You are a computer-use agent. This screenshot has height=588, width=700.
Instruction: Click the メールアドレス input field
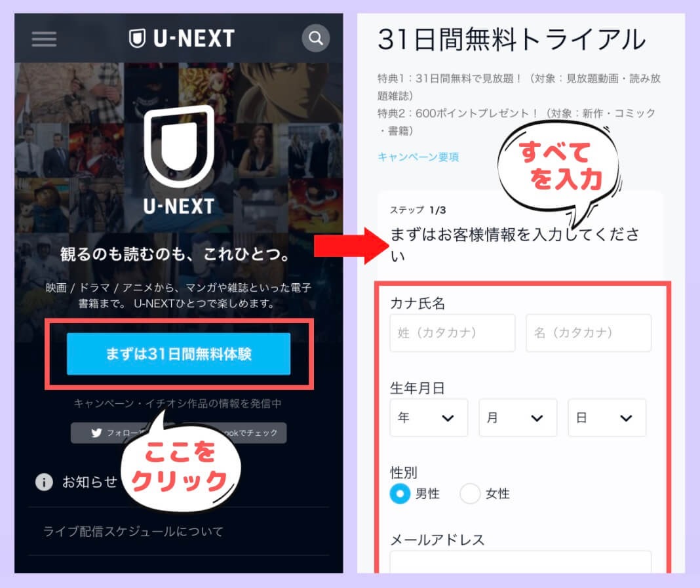(520, 562)
